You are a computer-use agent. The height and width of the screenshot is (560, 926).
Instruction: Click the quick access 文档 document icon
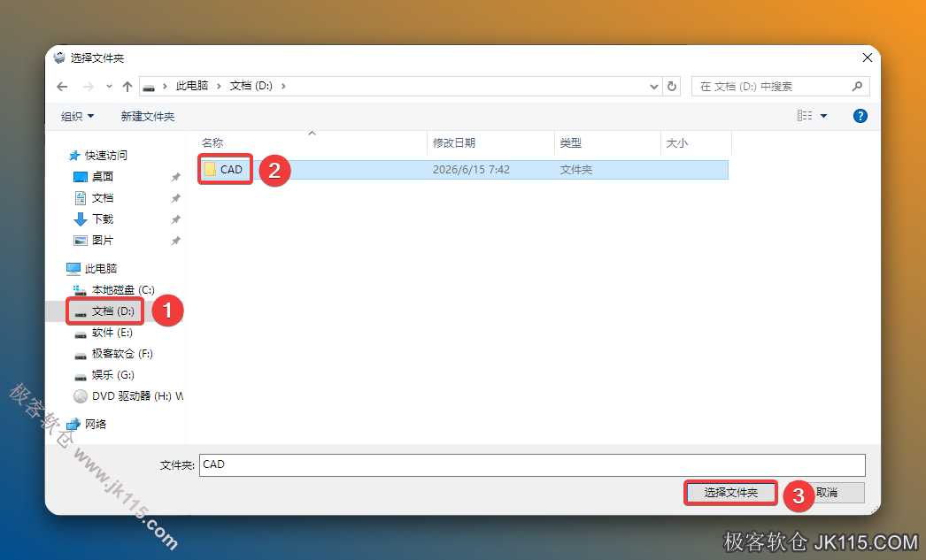tap(81, 198)
